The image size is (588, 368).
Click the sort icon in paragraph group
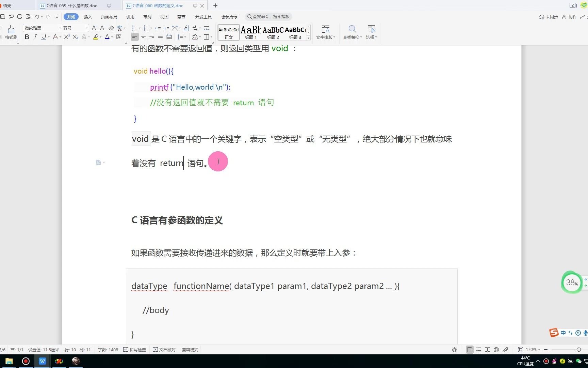186,28
